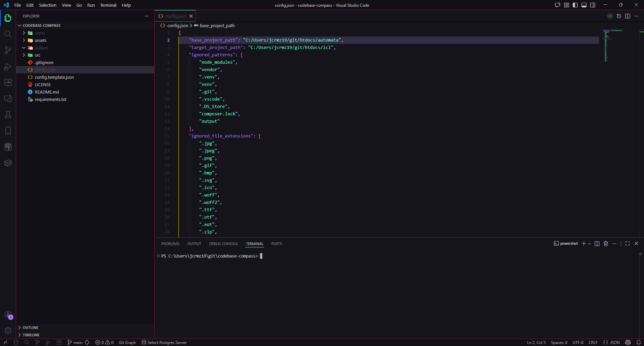Open notifications bell in status bar
Viewport: 644px width, 346px height.
pos(639,342)
